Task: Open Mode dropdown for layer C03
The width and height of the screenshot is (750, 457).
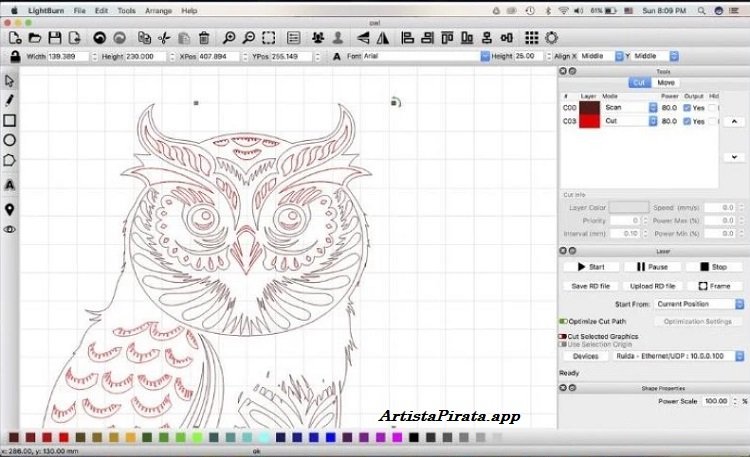Action: click(x=629, y=121)
